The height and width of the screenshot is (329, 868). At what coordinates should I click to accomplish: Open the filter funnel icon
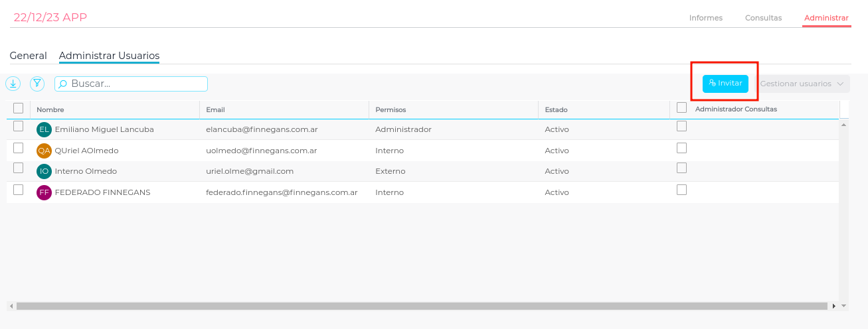point(37,84)
